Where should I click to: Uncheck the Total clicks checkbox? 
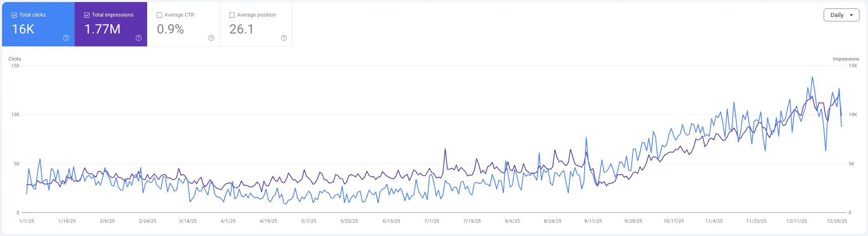click(14, 15)
